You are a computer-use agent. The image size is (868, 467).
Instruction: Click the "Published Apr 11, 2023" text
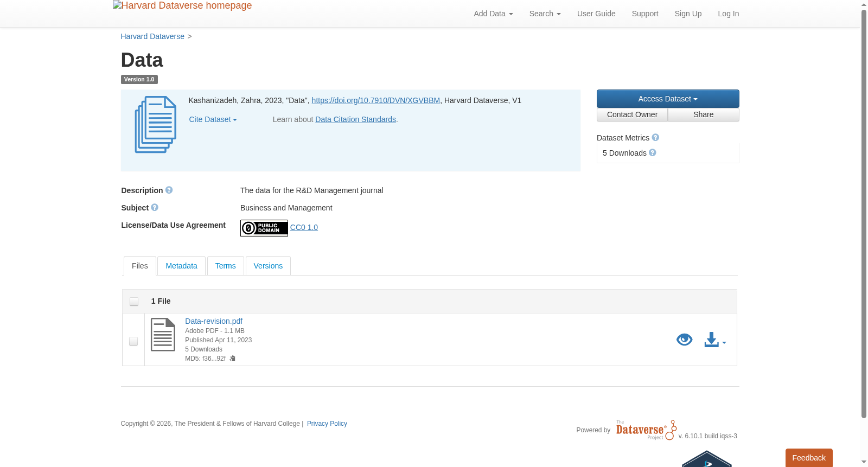219,340
